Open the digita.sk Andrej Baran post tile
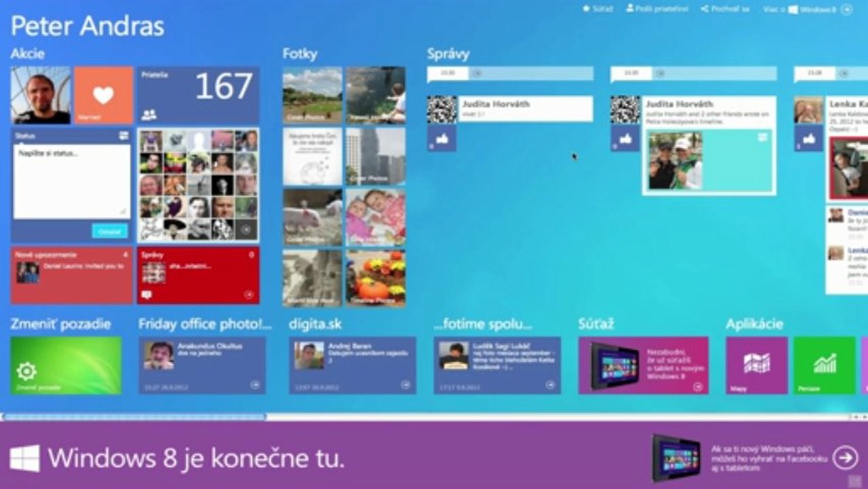This screenshot has width=868, height=489. pyautogui.click(x=353, y=365)
